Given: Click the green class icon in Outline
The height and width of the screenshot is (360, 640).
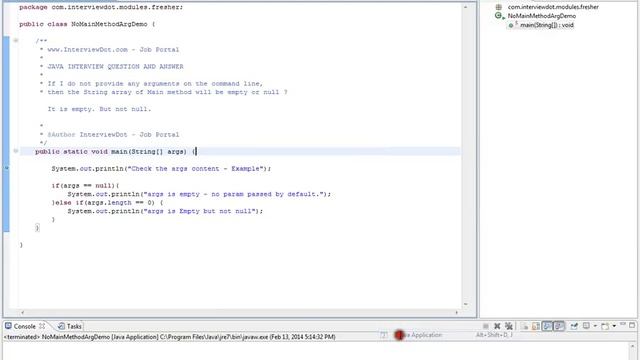Looking at the screenshot, I should 498,16.
